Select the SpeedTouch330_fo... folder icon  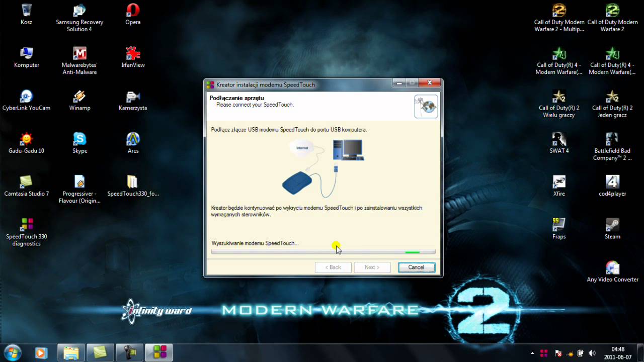point(133,185)
